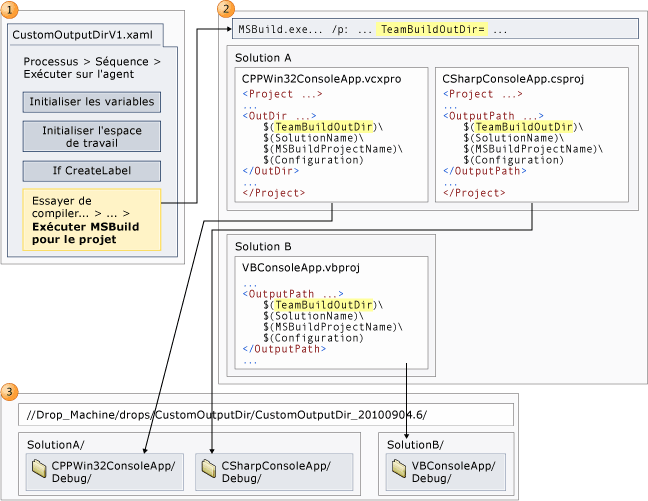648x501 pixels.
Task: Open the CPPWin32ConsoleApp Debug folder icon
Action: click(39, 468)
